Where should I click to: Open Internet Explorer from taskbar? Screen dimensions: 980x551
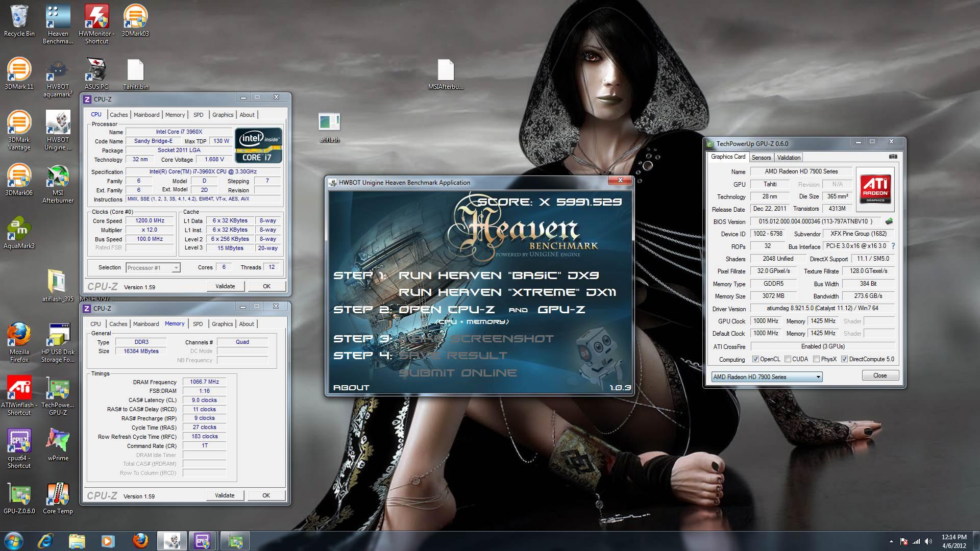click(x=45, y=541)
